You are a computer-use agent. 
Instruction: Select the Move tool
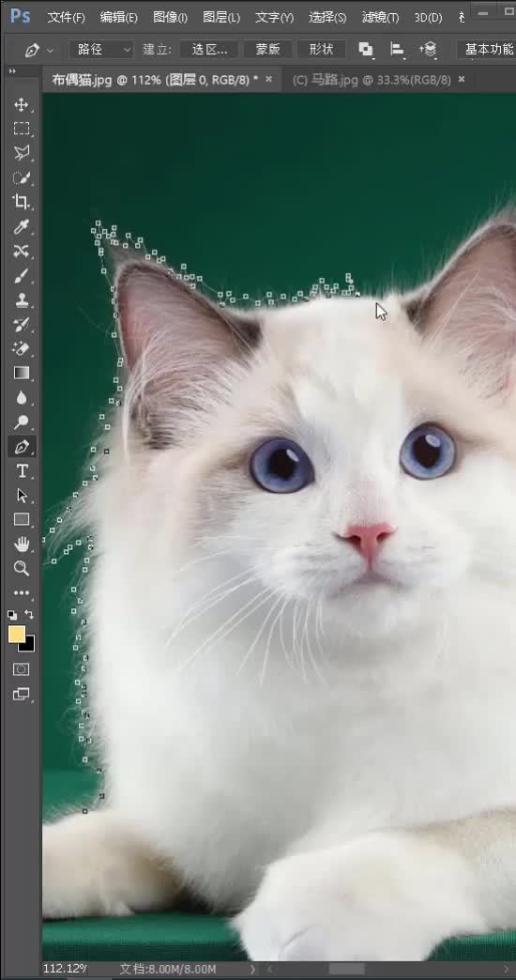(x=22, y=104)
